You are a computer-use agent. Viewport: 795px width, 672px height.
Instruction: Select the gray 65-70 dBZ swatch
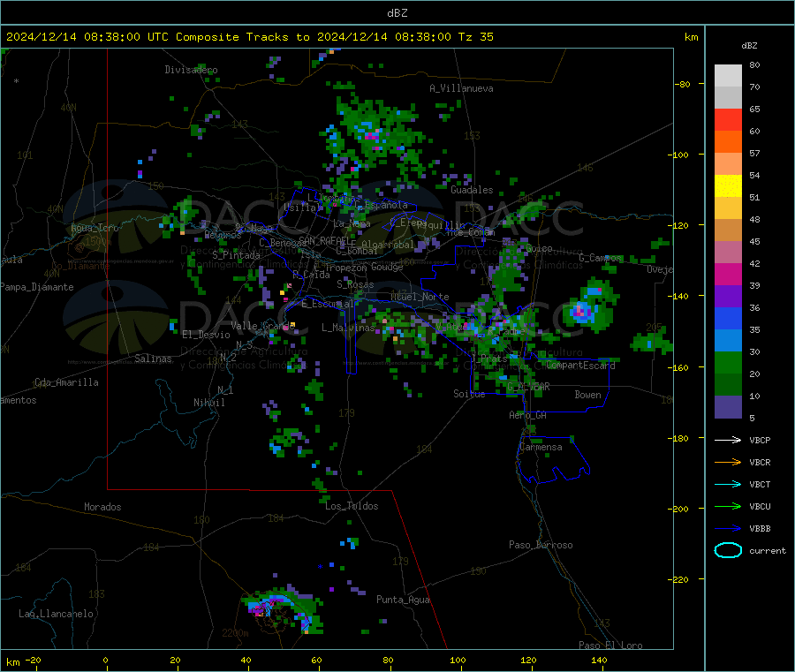click(x=728, y=98)
